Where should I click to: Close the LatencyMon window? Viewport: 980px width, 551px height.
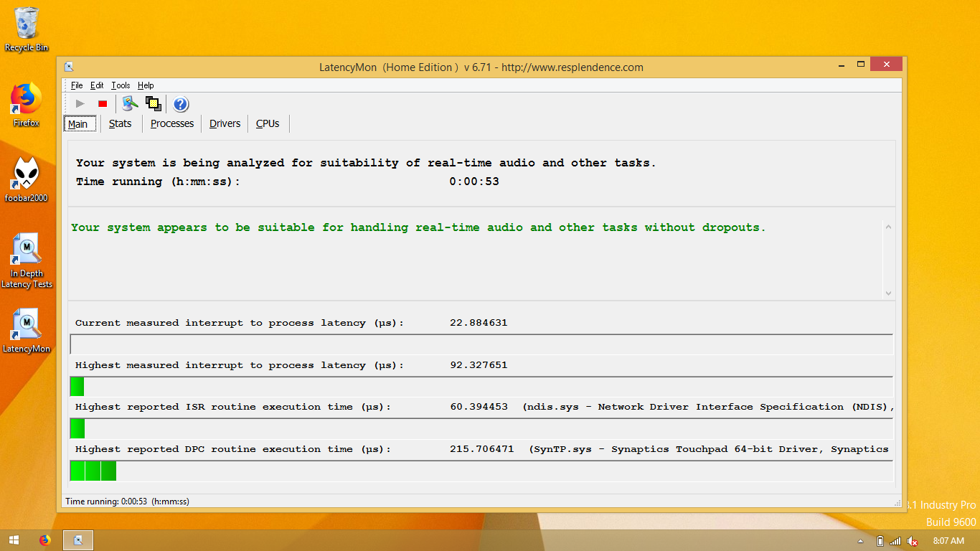[887, 65]
